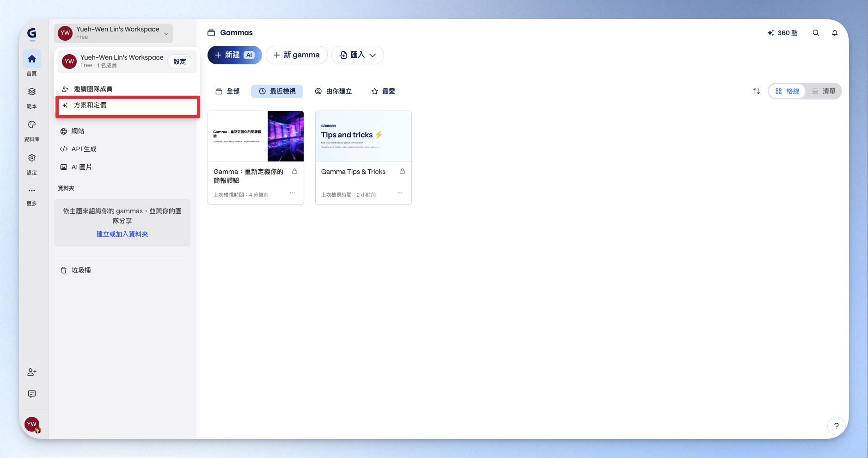This screenshot has height=458, width=868.
Task: Click the 新建 AI button
Action: pyautogui.click(x=234, y=55)
